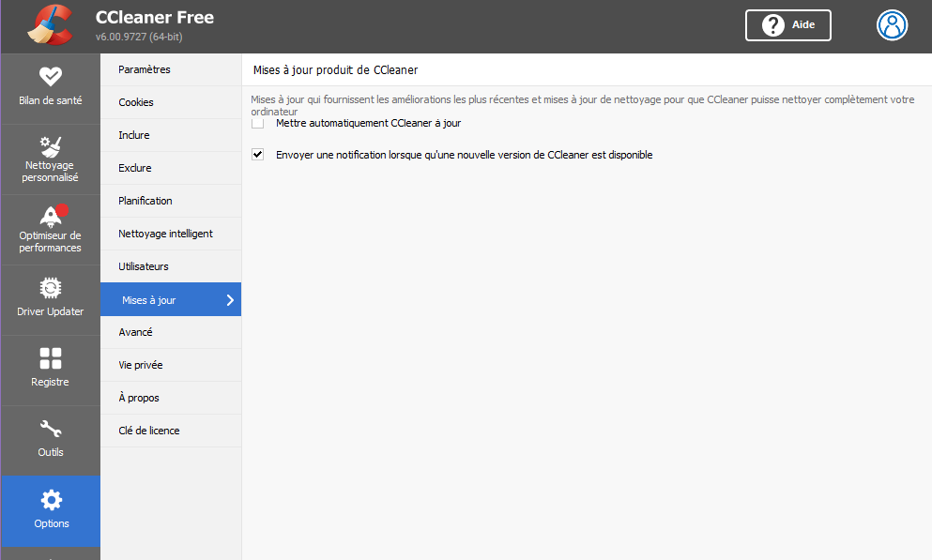Open the user account profile icon
The width and height of the screenshot is (932, 560).
tap(892, 25)
